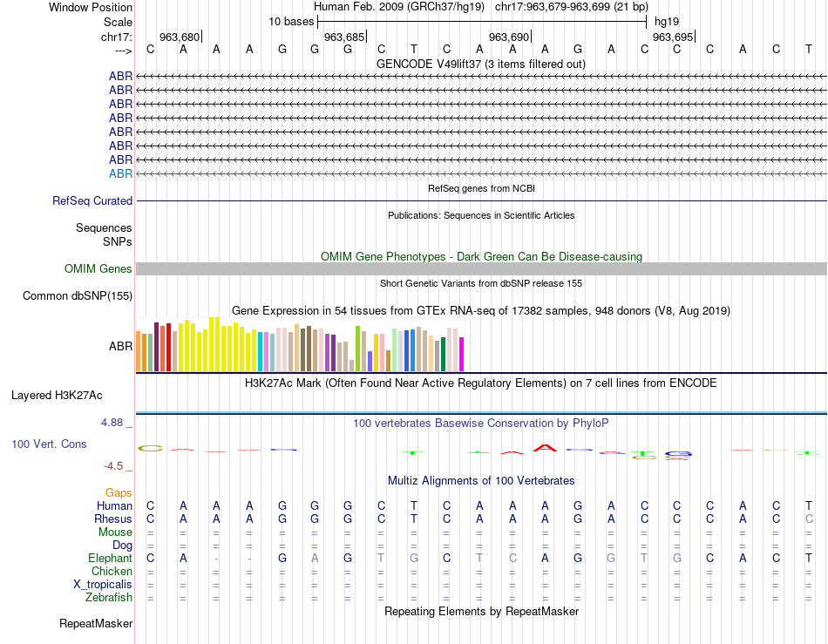Open the 100 Vert. Cons track label

pos(49,444)
